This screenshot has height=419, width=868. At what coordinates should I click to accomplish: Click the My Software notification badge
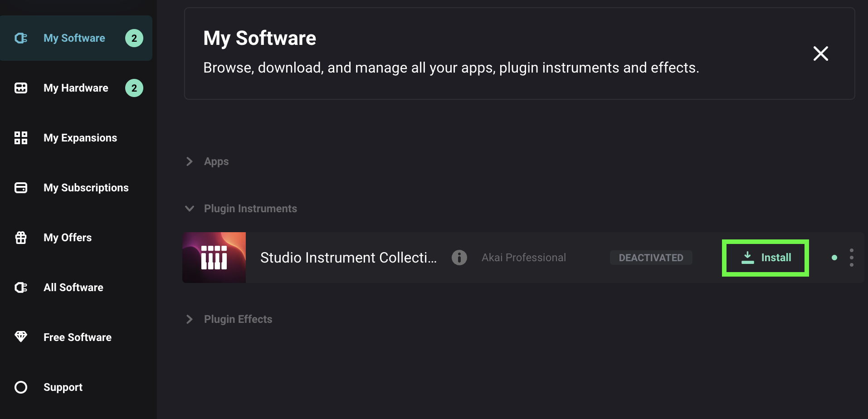(134, 38)
